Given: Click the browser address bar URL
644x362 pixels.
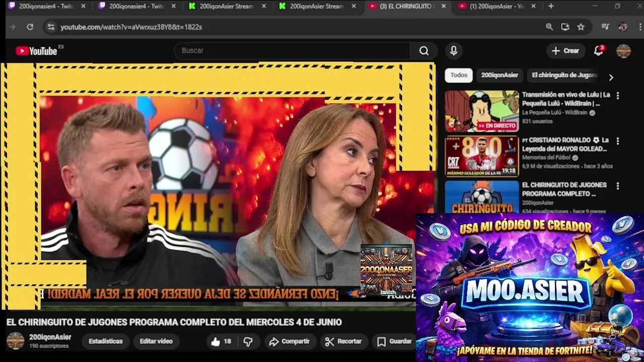Looking at the screenshot, I should [x=131, y=27].
